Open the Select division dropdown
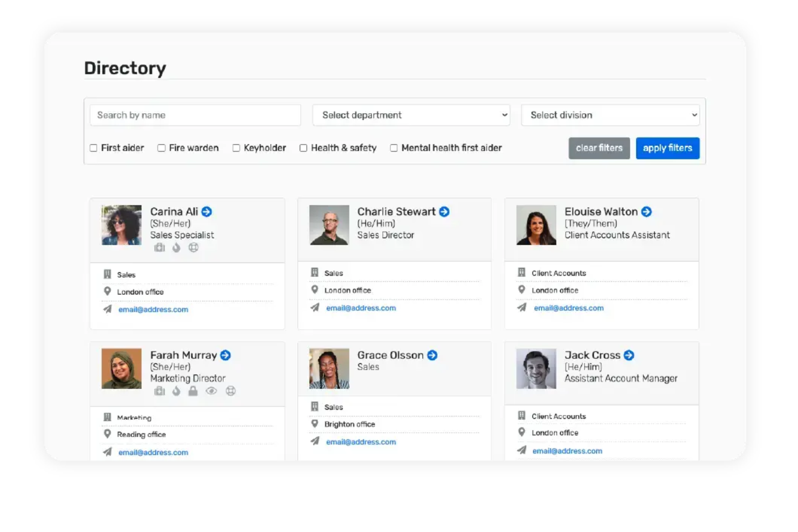Image resolution: width=798 pixels, height=532 pixels. click(x=610, y=115)
